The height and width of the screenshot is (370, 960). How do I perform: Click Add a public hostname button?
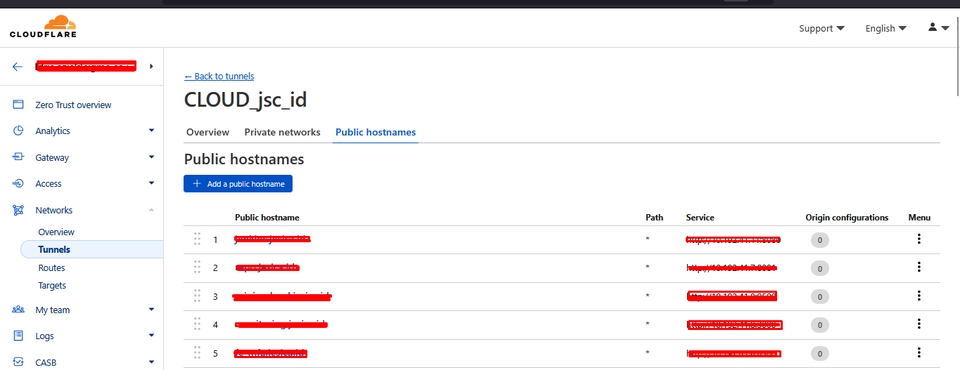[x=238, y=184]
